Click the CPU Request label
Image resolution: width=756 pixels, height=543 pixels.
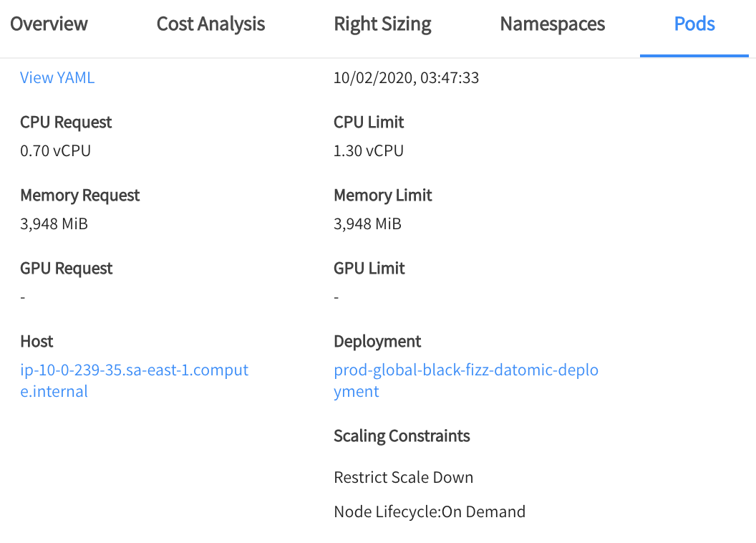pyautogui.click(x=66, y=122)
